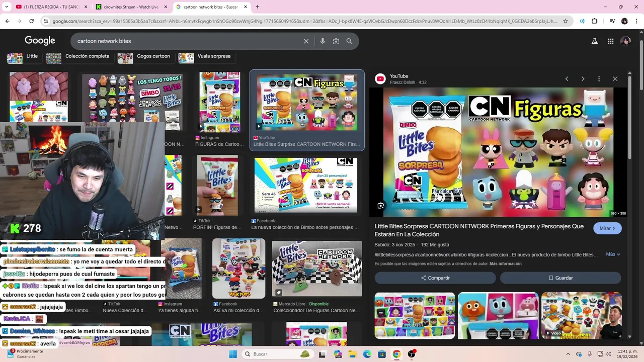Select the YouTube CN Figuras result thumbnail
This screenshot has height=362, width=644.
click(307, 103)
